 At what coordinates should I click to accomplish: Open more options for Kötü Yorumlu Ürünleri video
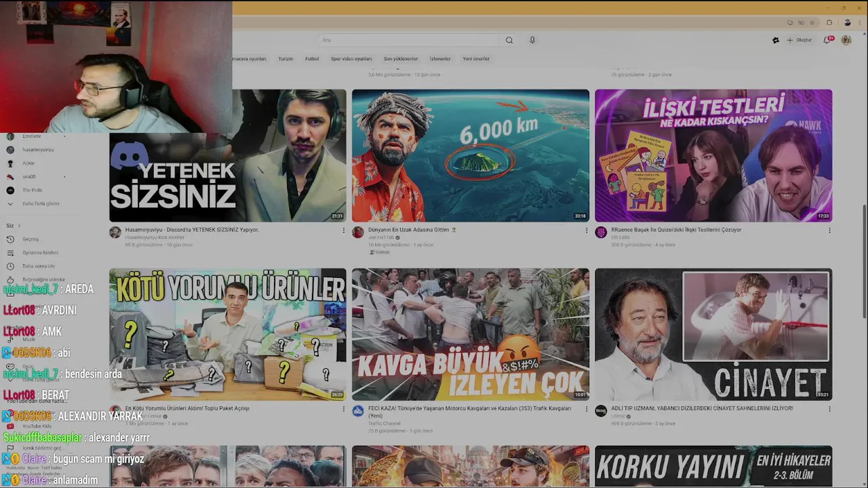tap(343, 409)
